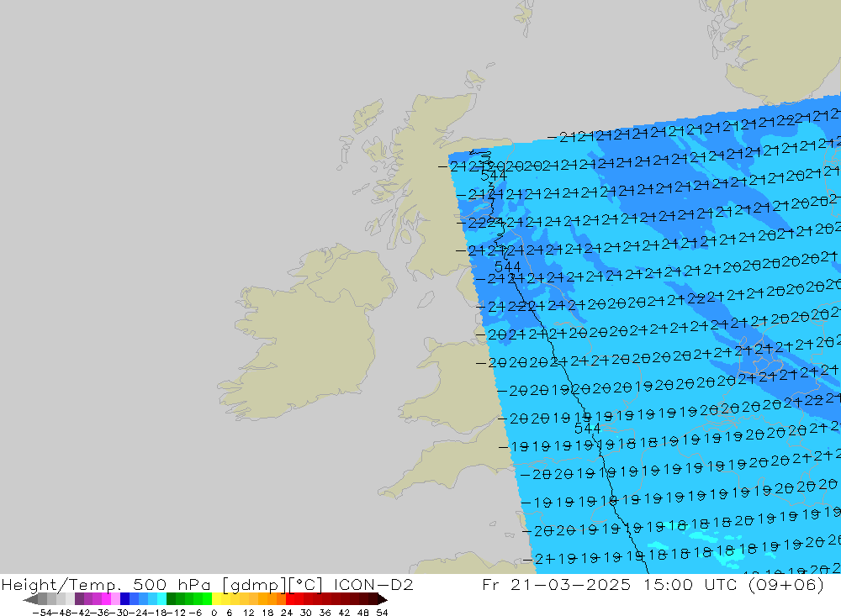Click the 'Fr' weekday abbreviation

pos(491,584)
